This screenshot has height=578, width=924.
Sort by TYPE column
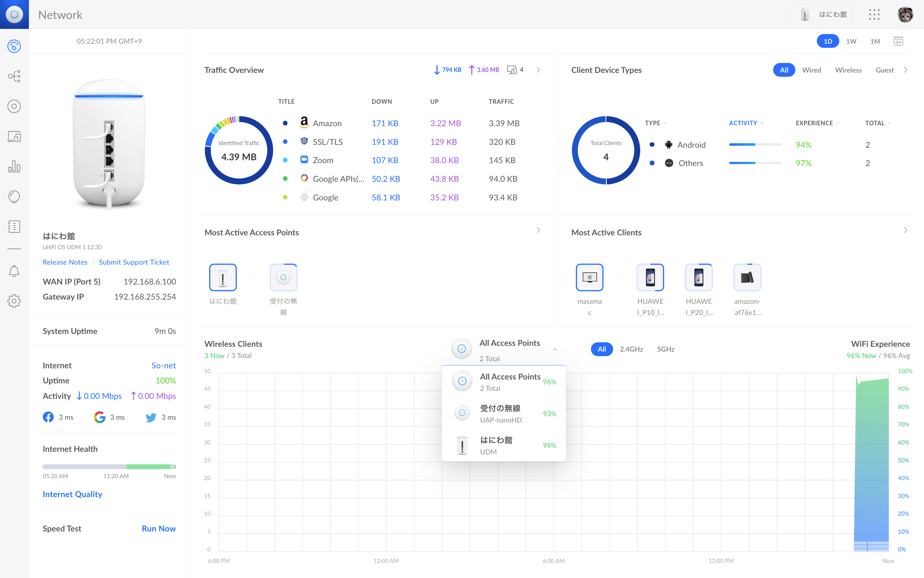click(x=655, y=123)
